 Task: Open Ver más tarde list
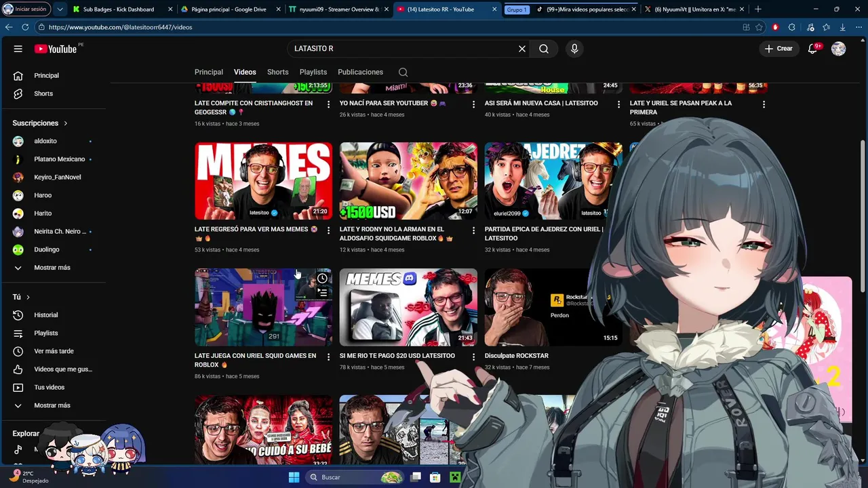click(x=55, y=351)
